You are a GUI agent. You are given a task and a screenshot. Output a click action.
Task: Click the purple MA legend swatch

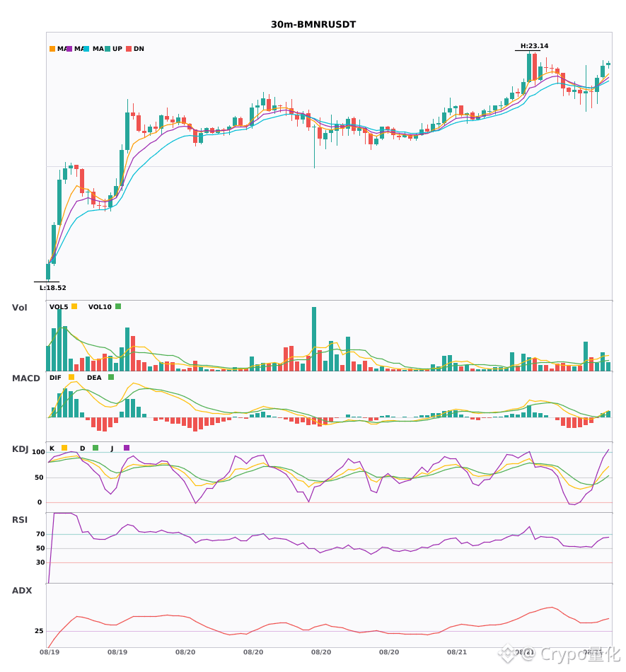(x=69, y=49)
